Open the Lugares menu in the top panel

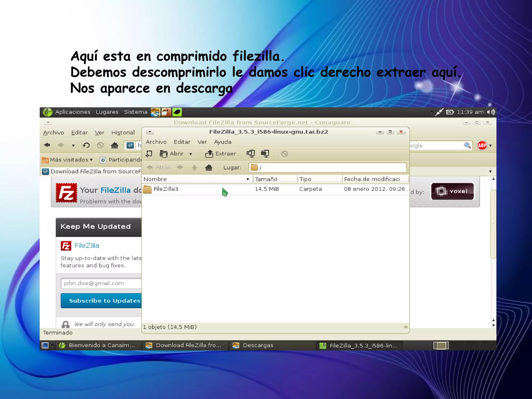[107, 112]
